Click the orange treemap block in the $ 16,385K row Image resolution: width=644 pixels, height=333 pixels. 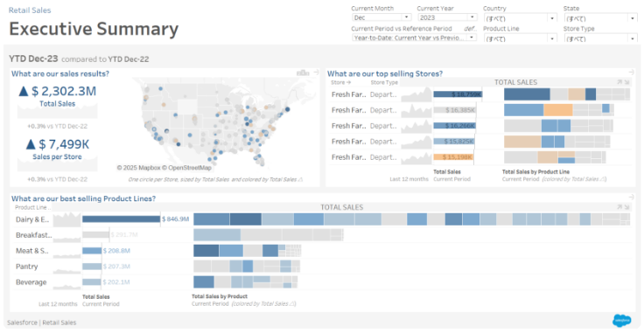coord(558,110)
